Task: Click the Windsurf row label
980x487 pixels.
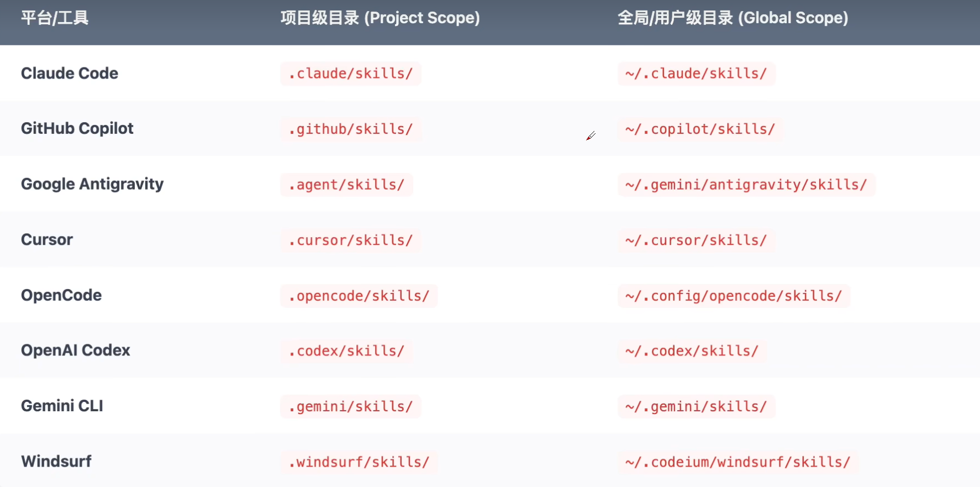Action: point(56,462)
